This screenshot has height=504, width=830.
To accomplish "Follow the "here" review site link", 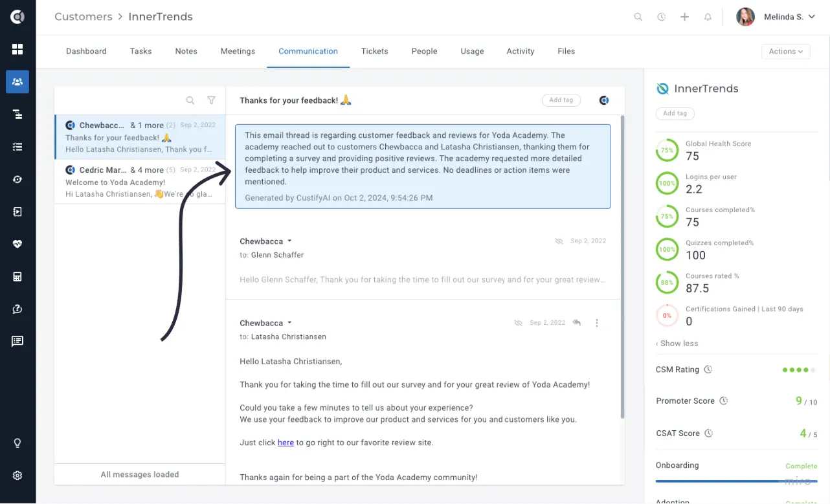I will coord(286,443).
